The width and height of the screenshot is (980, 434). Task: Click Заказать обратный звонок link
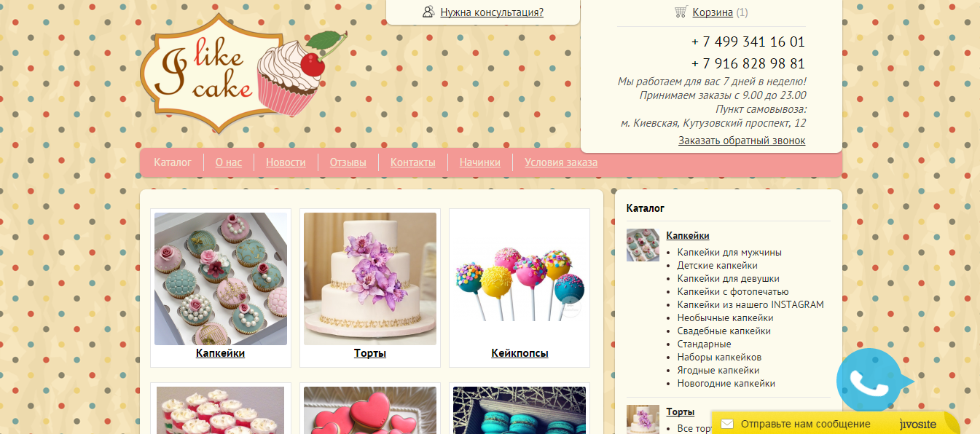click(742, 141)
